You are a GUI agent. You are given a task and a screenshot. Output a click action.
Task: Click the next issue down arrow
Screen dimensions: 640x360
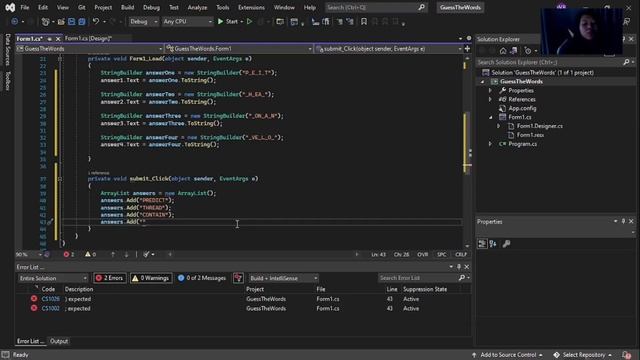[126, 254]
